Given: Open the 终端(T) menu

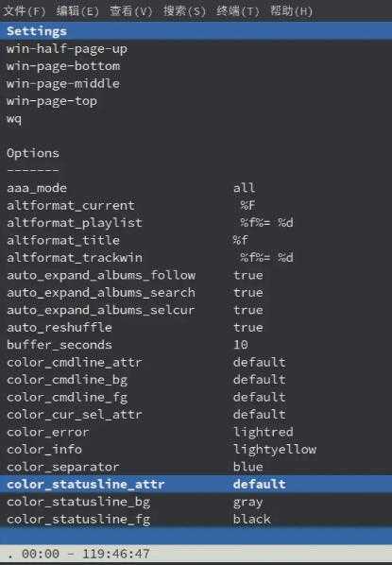Looking at the screenshot, I should click(238, 11).
